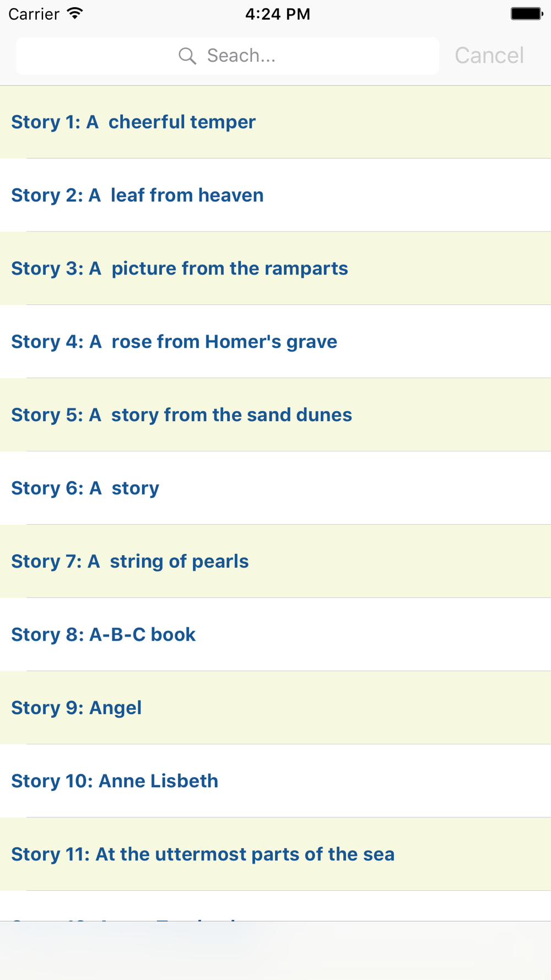551x980 pixels.
Task: Select Story 11: At the uttermost parts of the sea
Action: coord(275,854)
